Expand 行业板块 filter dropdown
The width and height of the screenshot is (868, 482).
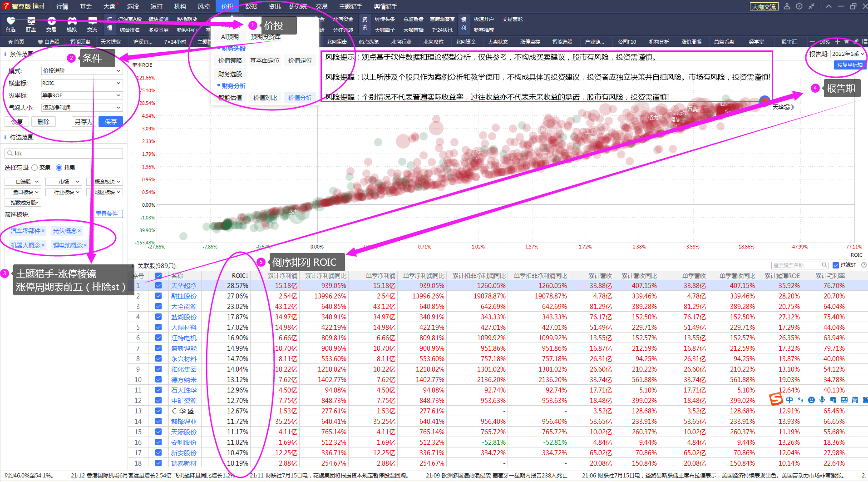tap(64, 192)
